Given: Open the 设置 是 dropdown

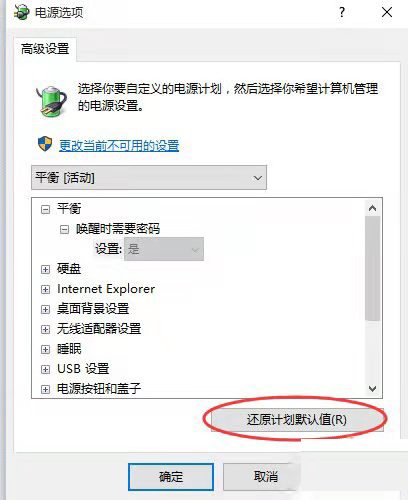Looking at the screenshot, I should pos(164,249).
